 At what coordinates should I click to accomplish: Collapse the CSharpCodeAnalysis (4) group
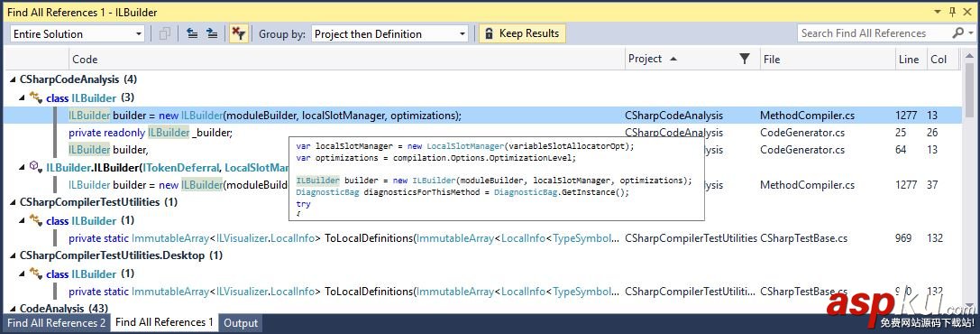[13, 80]
